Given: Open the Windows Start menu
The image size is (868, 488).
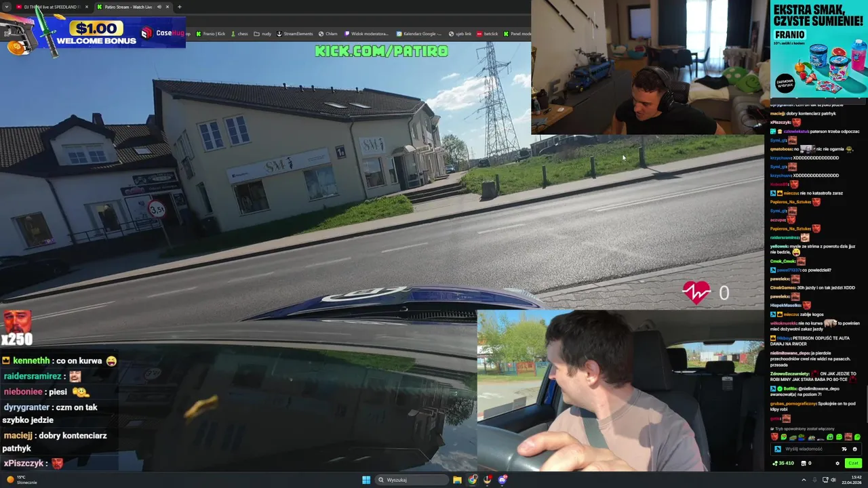Looking at the screenshot, I should (x=366, y=480).
